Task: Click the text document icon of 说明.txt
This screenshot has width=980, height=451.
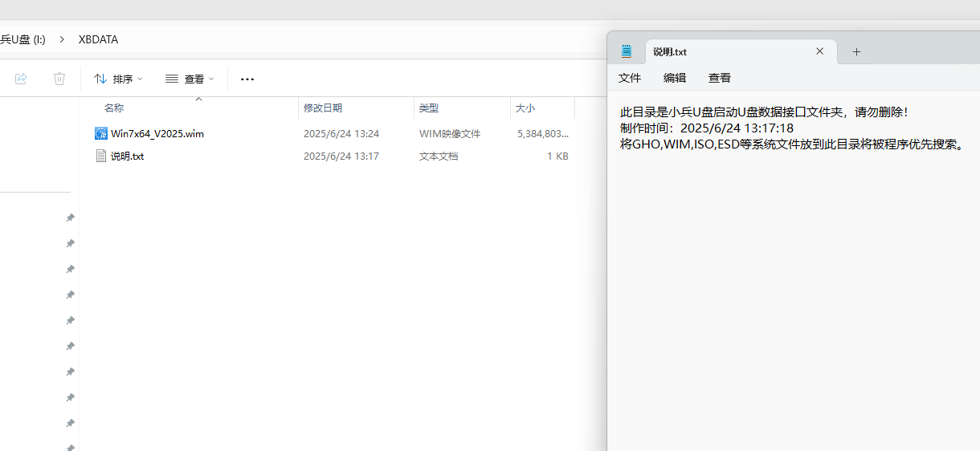Action: click(x=101, y=156)
